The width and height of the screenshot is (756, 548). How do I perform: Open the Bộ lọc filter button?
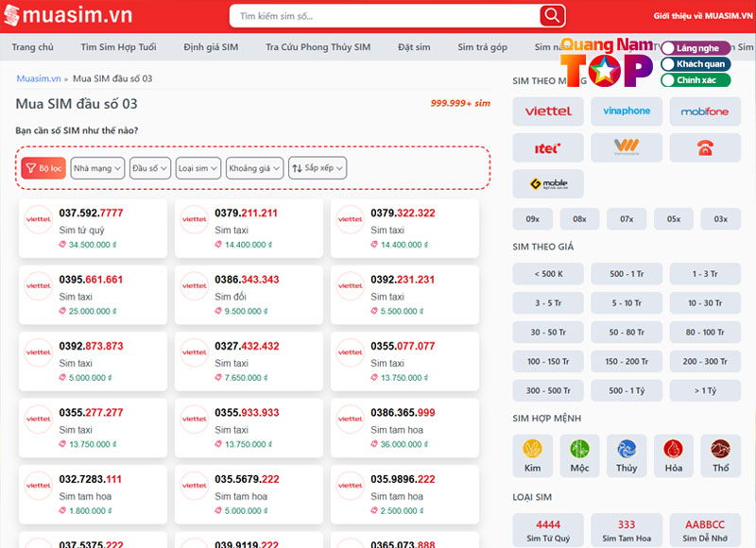tap(43, 168)
